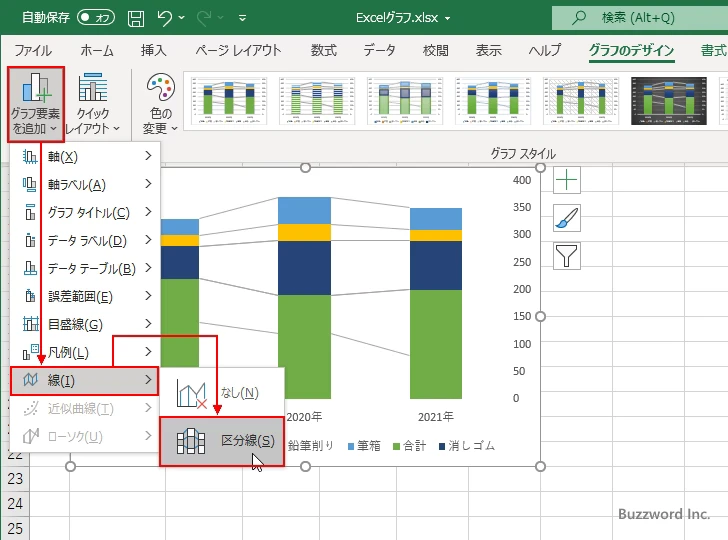
Task: Expand the arrow at the right of 目盛線(G)
Action: coord(148,324)
